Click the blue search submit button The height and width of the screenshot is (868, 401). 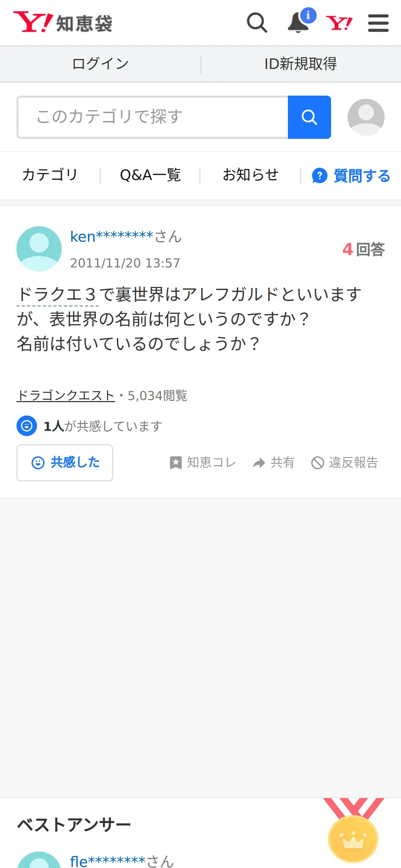[309, 117]
